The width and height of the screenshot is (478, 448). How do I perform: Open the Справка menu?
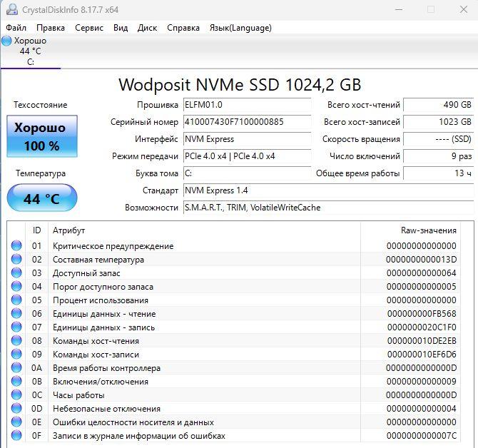[x=183, y=28]
